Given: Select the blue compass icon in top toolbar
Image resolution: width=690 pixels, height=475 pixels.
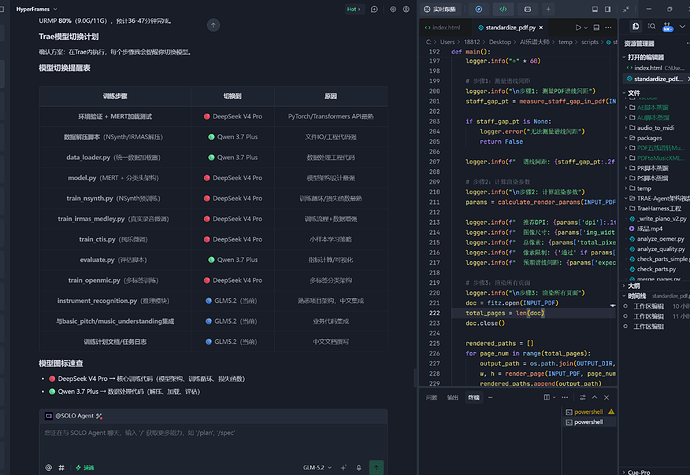Looking at the screenshot, I should point(479,9).
